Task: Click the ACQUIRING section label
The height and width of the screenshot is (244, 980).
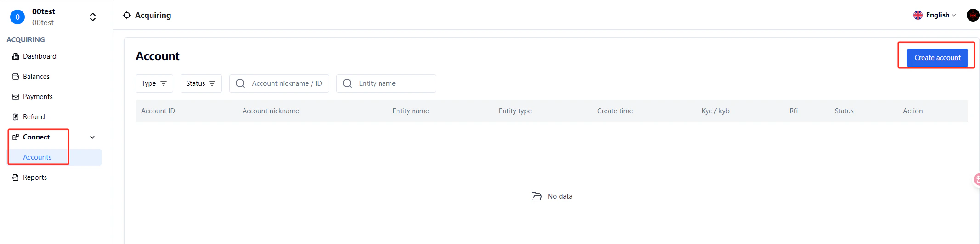Action: (26, 40)
